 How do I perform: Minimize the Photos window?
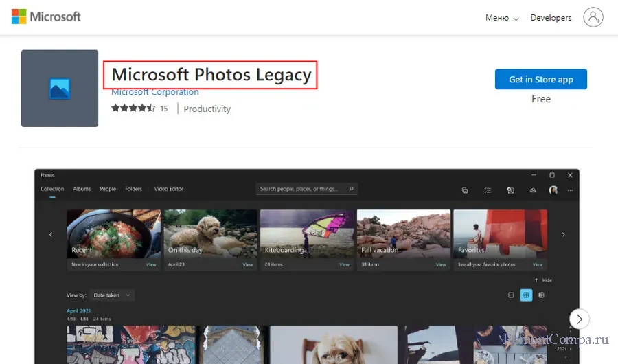point(534,174)
